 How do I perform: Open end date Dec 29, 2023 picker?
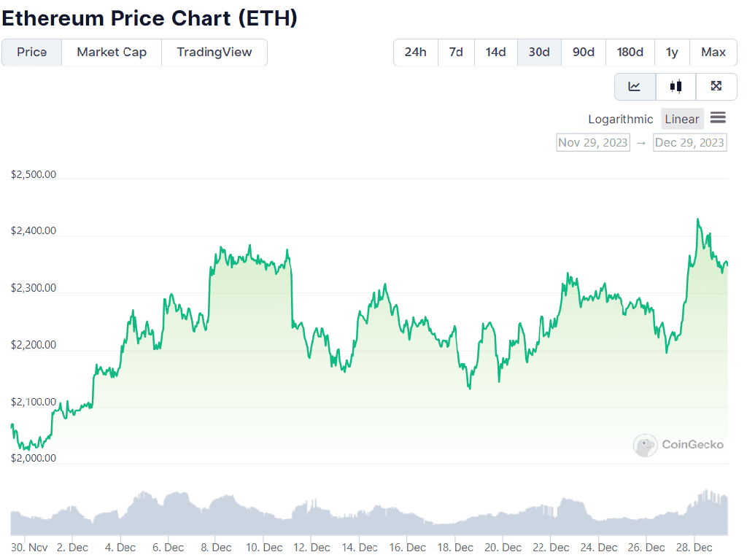(689, 142)
